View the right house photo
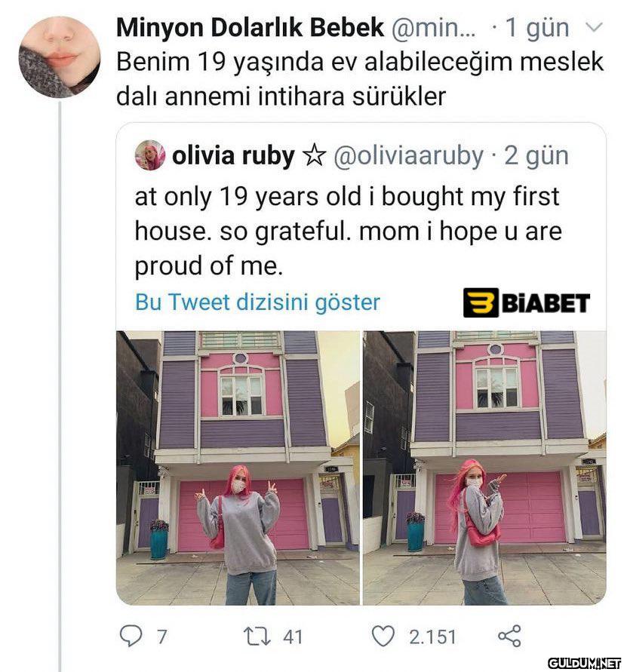 [484, 468]
